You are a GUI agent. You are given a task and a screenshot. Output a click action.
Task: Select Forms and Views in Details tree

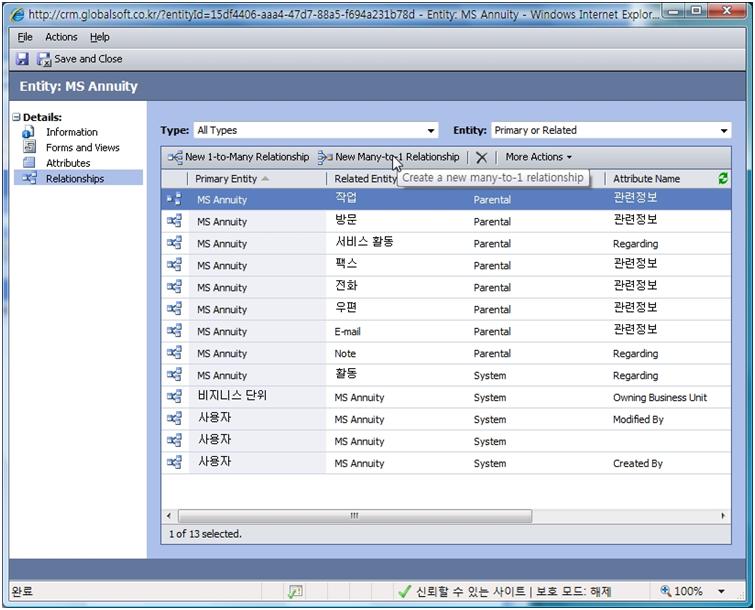pos(83,147)
